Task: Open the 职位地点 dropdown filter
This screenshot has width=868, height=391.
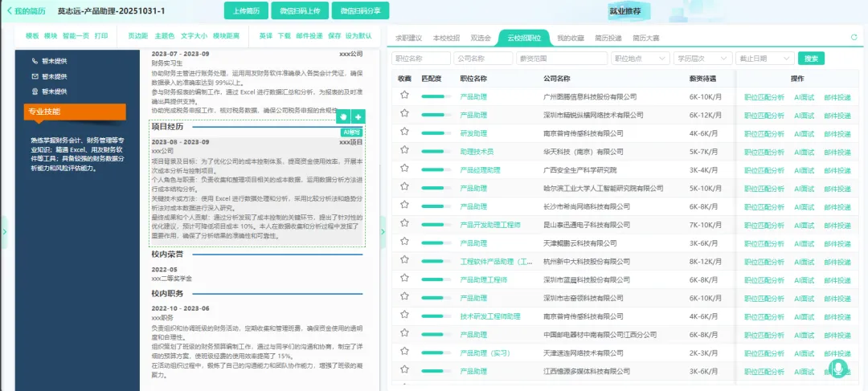Action: click(x=641, y=58)
